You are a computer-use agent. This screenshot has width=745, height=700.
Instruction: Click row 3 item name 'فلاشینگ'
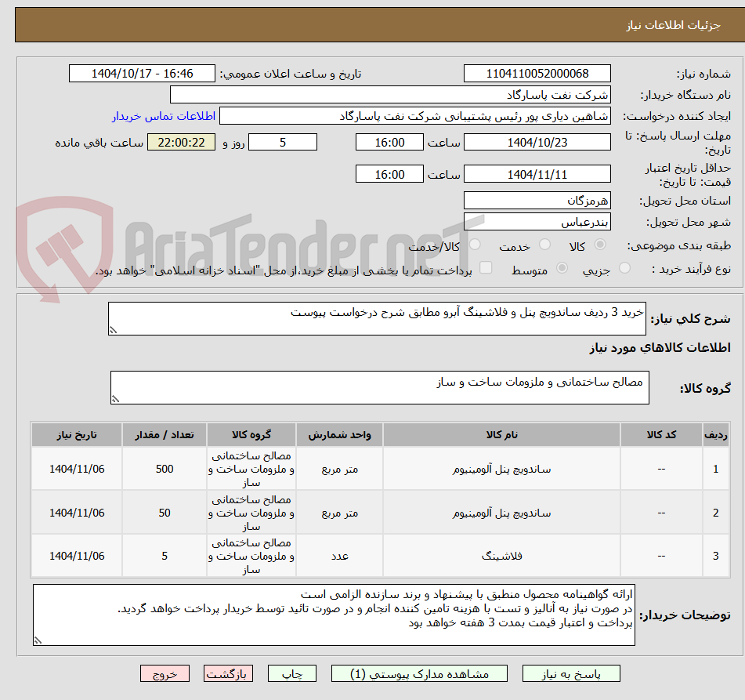[501, 556]
